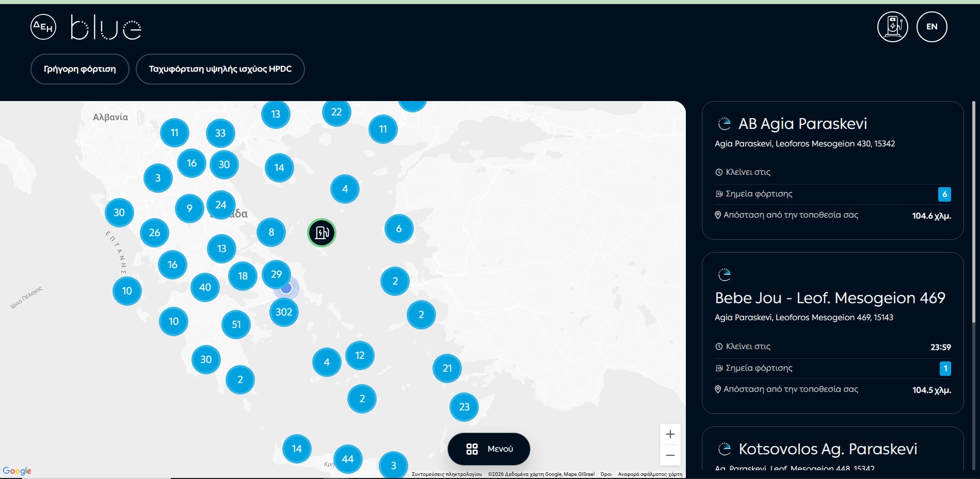This screenshot has width=980, height=479.
Task: Open the Όροι map terms link
Action: (x=606, y=474)
